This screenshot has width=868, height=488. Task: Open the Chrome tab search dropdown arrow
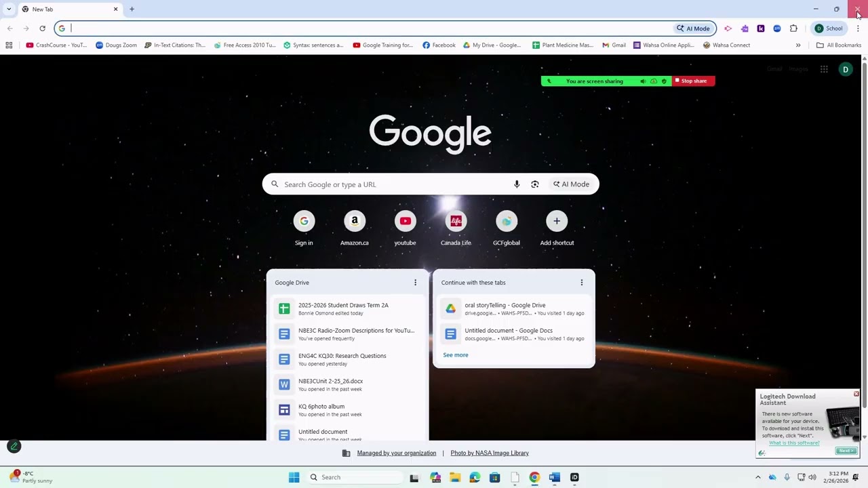(8, 9)
